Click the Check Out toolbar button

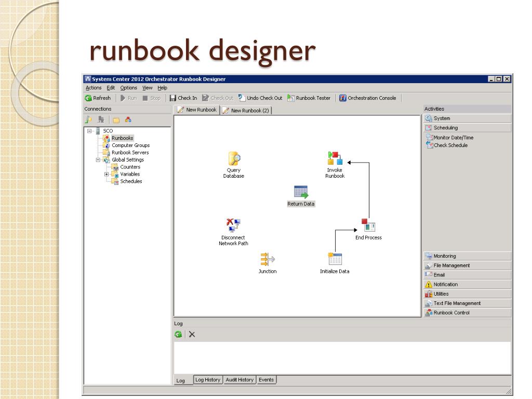point(218,98)
